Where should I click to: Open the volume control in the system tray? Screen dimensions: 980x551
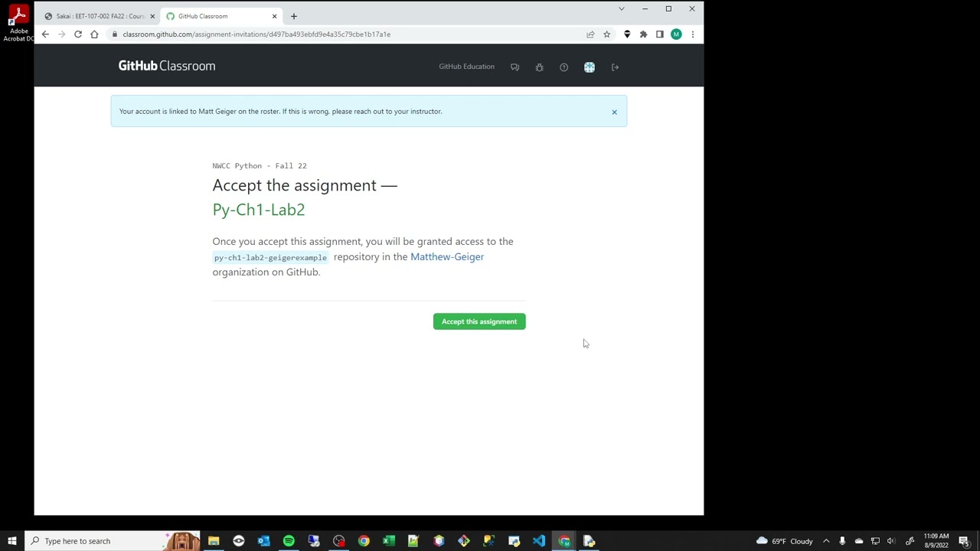point(891,541)
